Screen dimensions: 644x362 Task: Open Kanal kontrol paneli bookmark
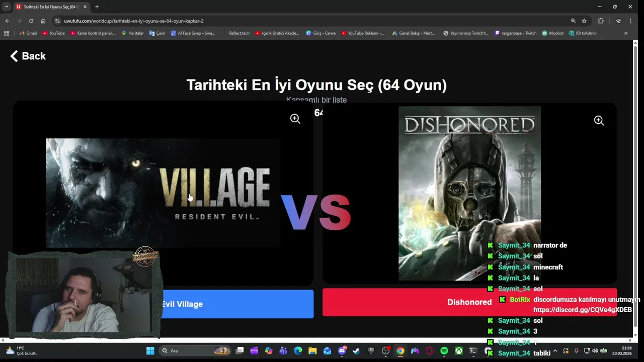(93, 33)
